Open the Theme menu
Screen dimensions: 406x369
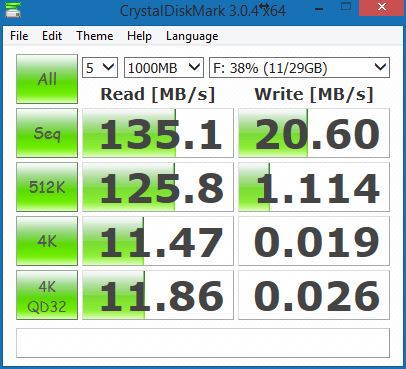(x=95, y=36)
